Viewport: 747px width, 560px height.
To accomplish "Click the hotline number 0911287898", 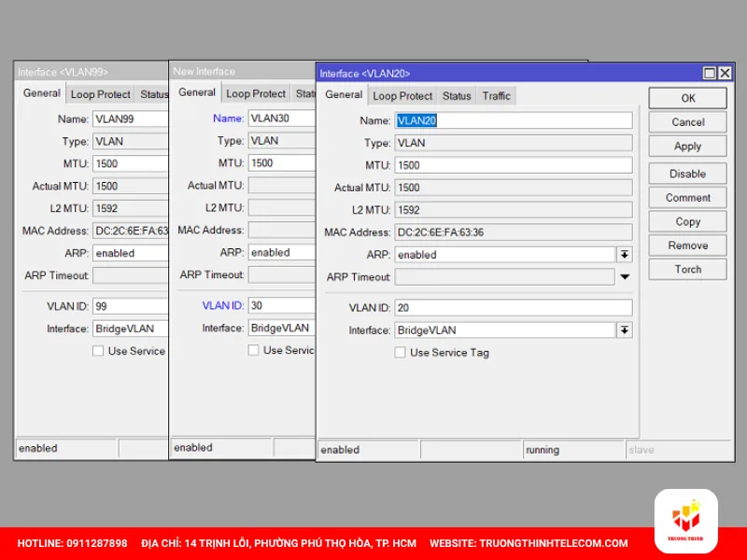I will pos(97,543).
